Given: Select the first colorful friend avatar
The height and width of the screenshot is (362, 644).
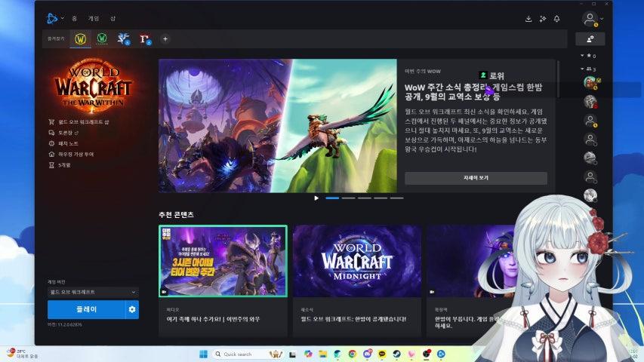Looking at the screenshot, I should click(590, 82).
